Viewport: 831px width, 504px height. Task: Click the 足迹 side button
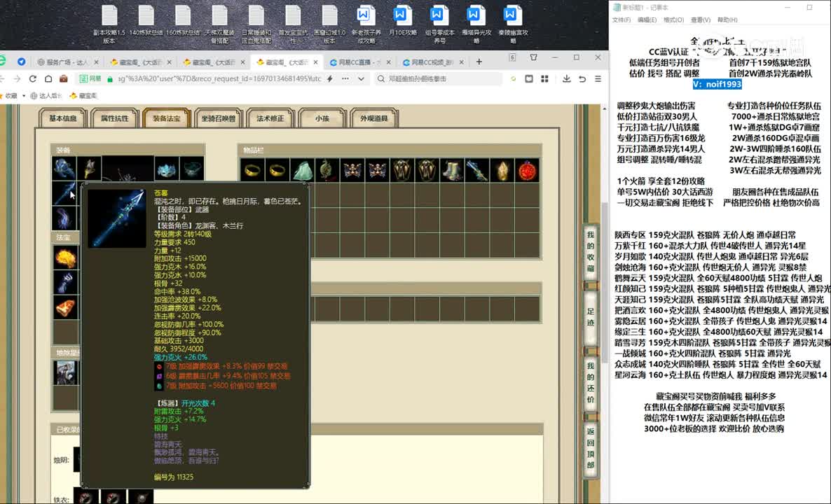click(x=591, y=317)
